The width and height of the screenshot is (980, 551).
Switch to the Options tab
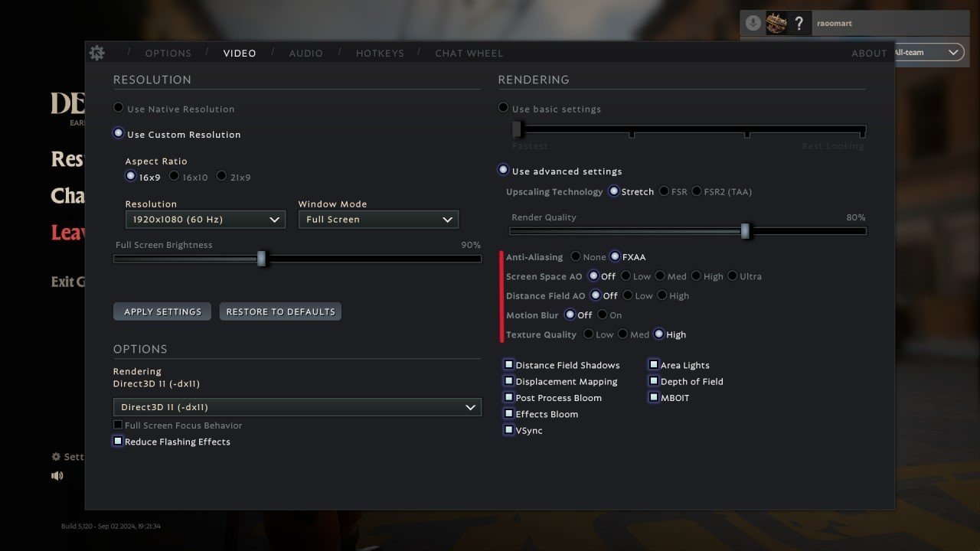point(168,53)
